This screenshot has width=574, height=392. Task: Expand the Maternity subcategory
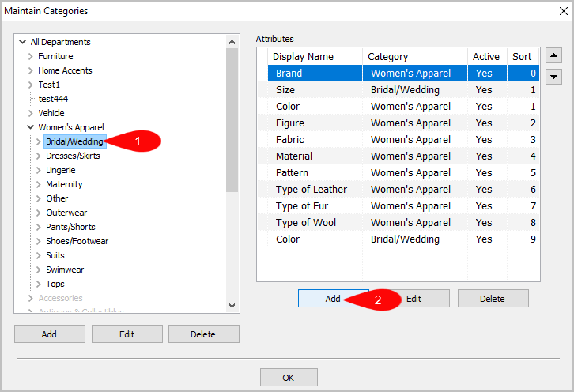39,184
